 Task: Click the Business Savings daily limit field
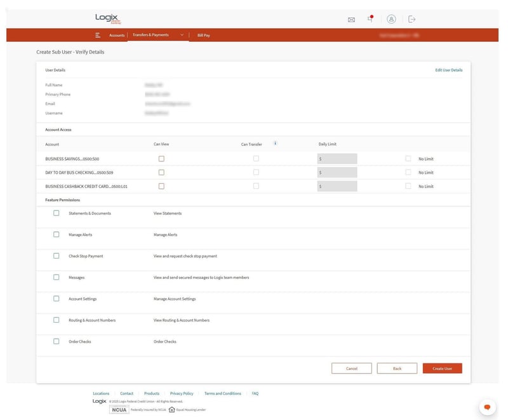click(x=337, y=159)
